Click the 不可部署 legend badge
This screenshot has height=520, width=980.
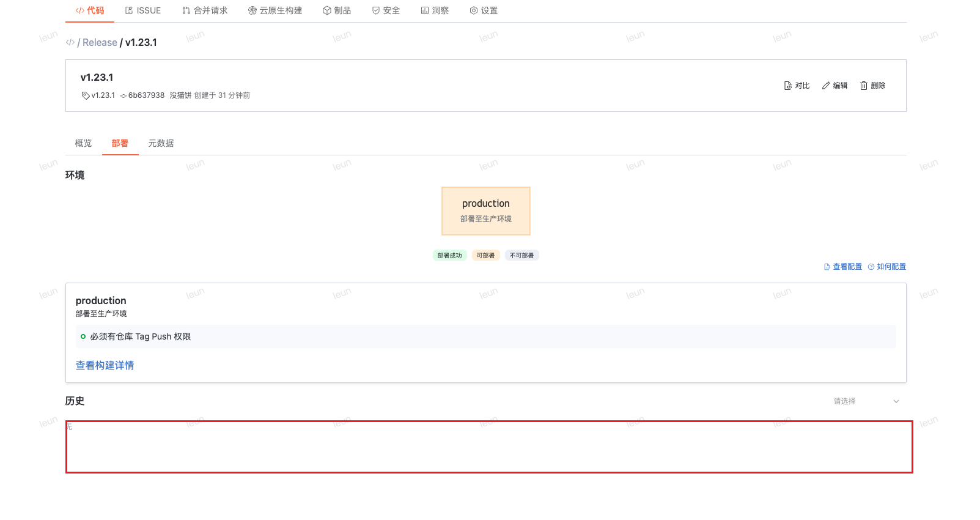522,255
